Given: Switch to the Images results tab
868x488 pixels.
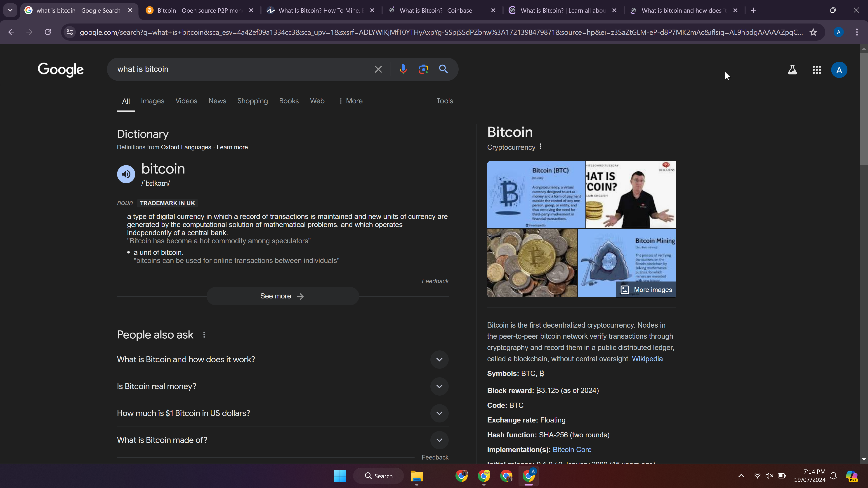Looking at the screenshot, I should tap(152, 101).
